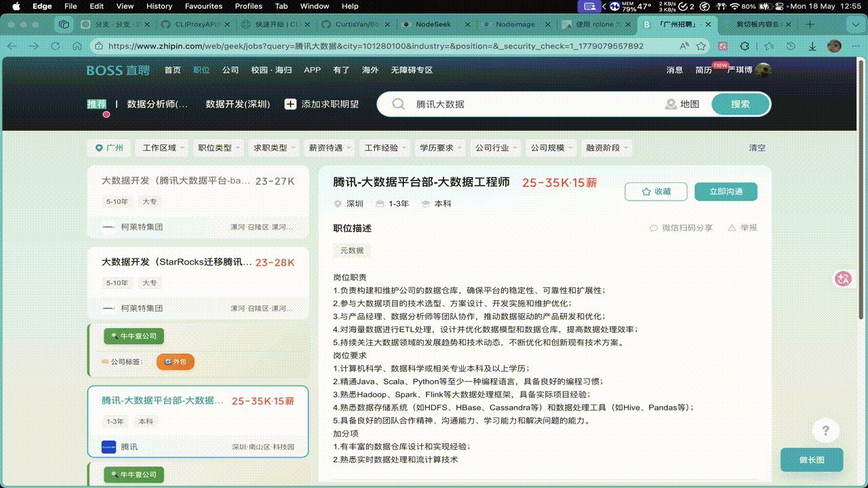Open the help question mark button
This screenshot has width=868, height=488.
pos(825,430)
